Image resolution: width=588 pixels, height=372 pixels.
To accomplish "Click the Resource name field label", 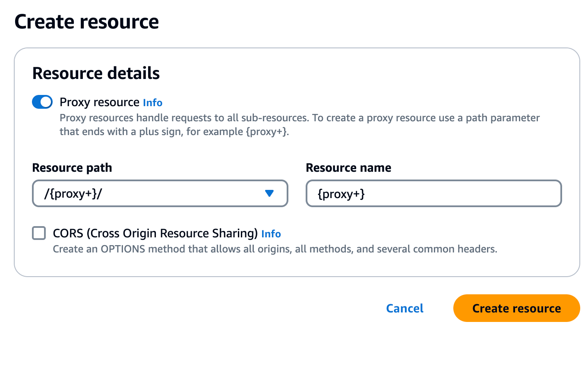I will point(348,168).
